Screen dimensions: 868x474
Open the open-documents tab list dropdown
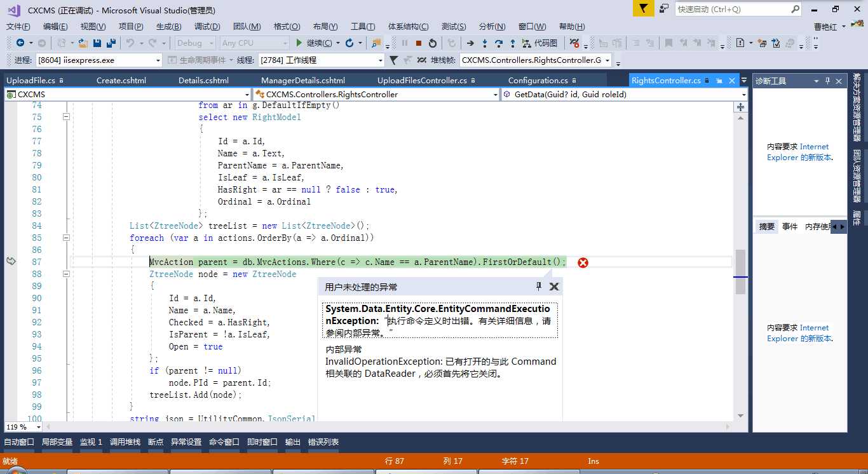(x=744, y=81)
